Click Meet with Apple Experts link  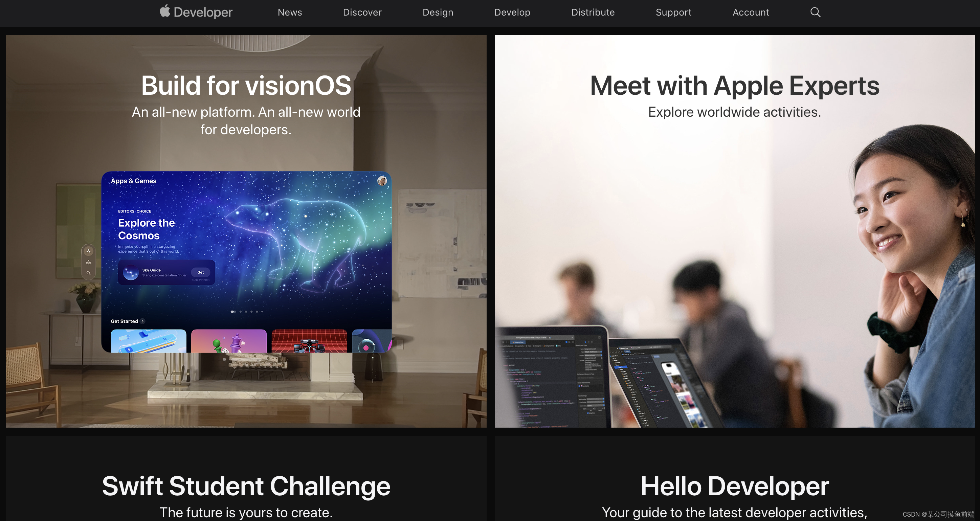click(x=734, y=84)
